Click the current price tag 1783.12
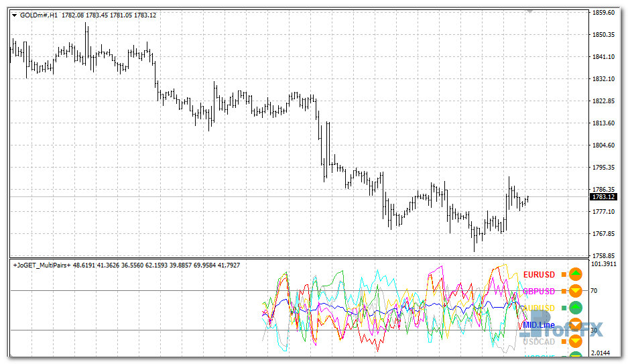The width and height of the screenshot is (628, 364). pos(603,197)
